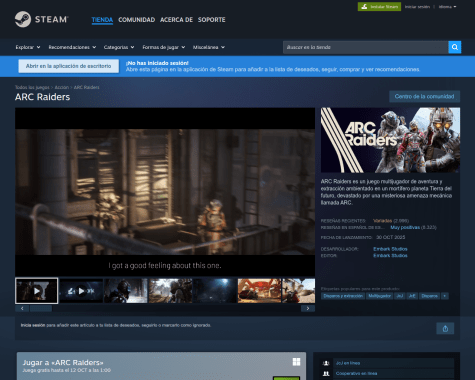Click the Steam logo

(41, 19)
